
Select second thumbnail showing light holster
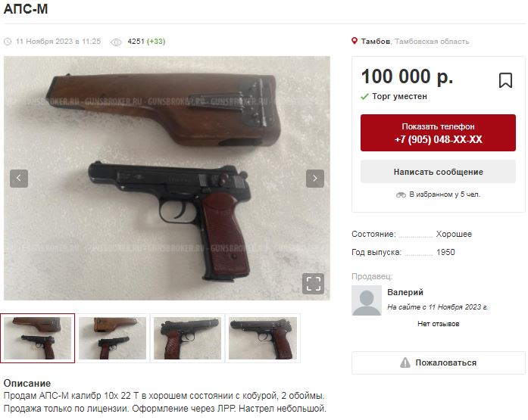112,338
